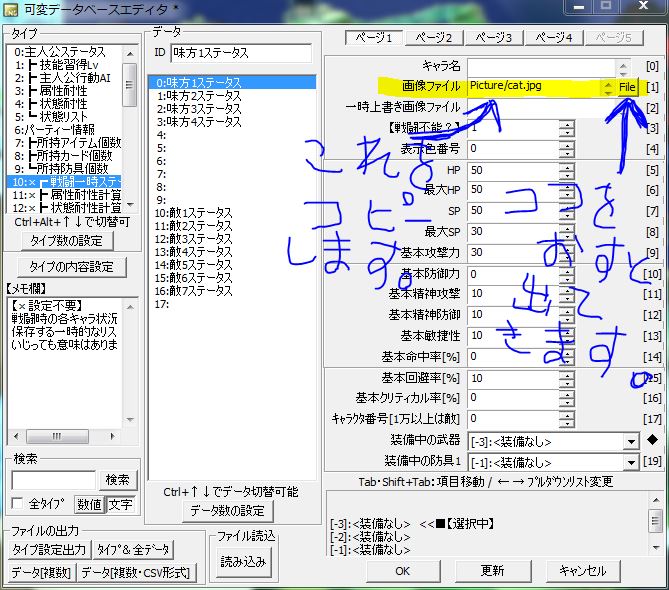Toggle the 文字 search mode button
Image resolution: width=669 pixels, height=590 pixels.
point(121,505)
